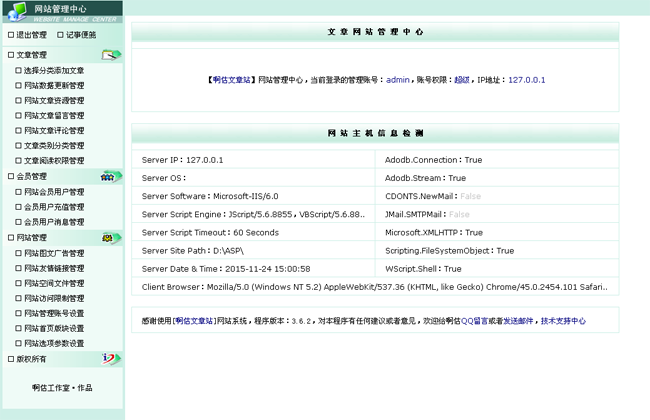Screen dimensions: 650x420
Task: Select the JMail.SMTPMail: False cell
Action: click(x=497, y=214)
